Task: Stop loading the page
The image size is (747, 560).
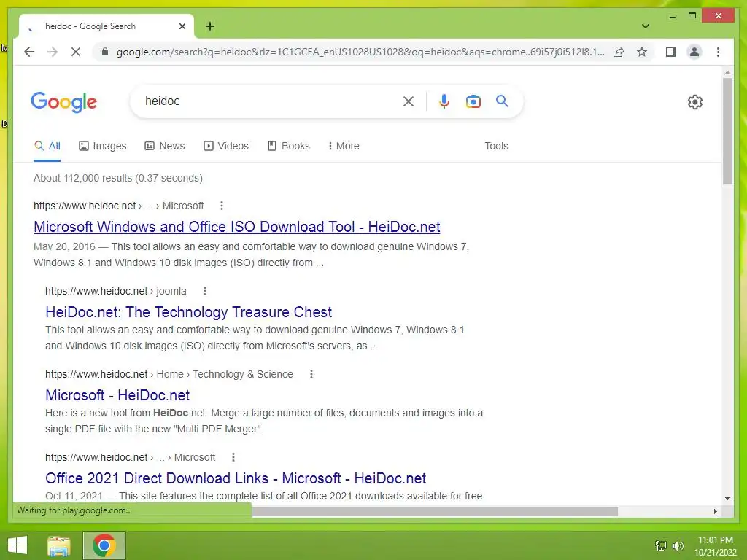Action: (76, 52)
